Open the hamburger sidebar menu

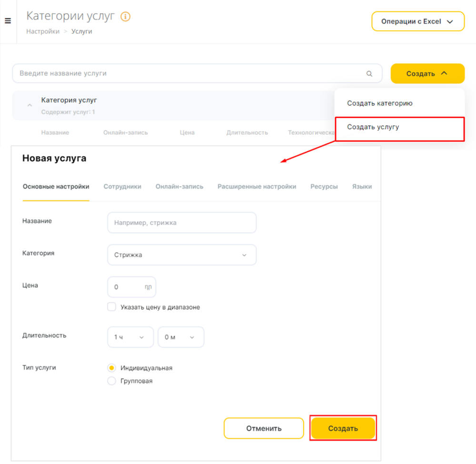pos(8,20)
